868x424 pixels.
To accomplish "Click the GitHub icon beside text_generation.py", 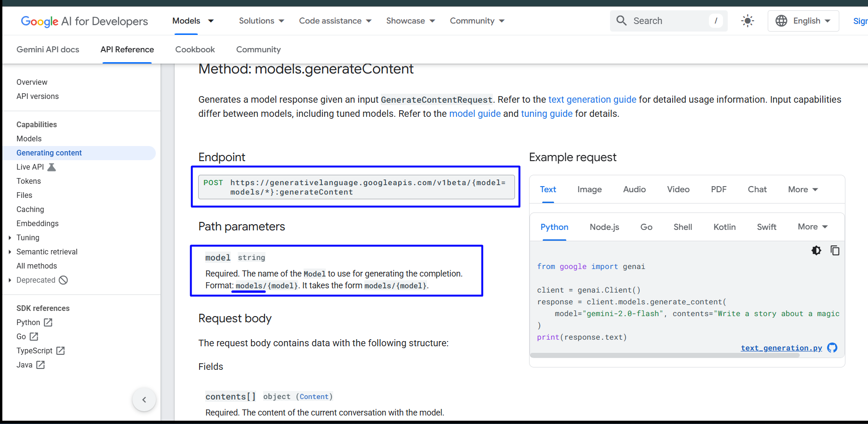I will tap(832, 348).
